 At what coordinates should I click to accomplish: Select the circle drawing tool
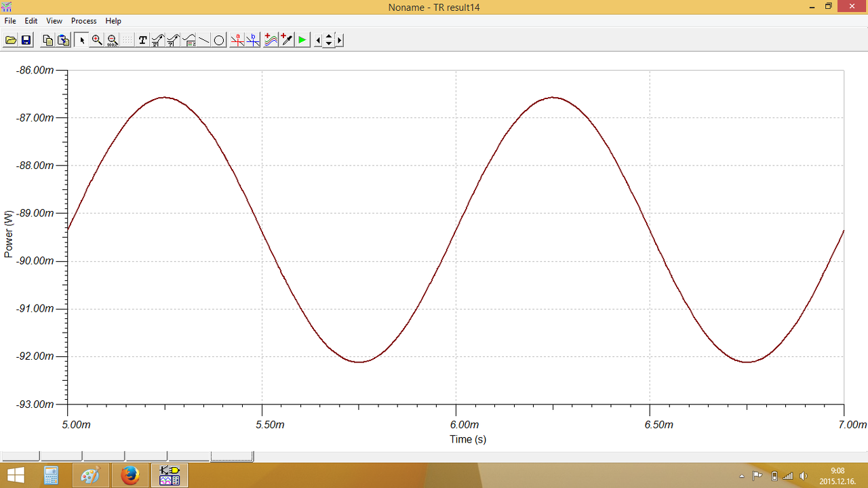tap(219, 40)
